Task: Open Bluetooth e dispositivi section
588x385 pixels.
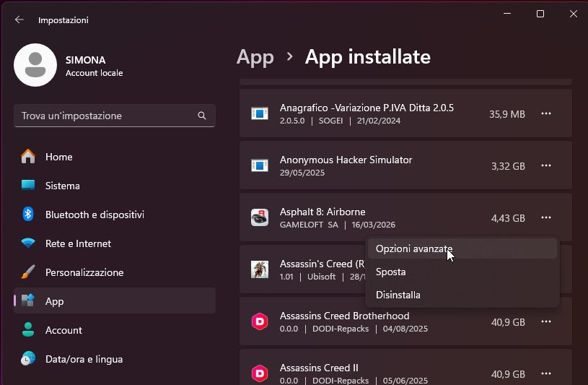Action: [115, 215]
